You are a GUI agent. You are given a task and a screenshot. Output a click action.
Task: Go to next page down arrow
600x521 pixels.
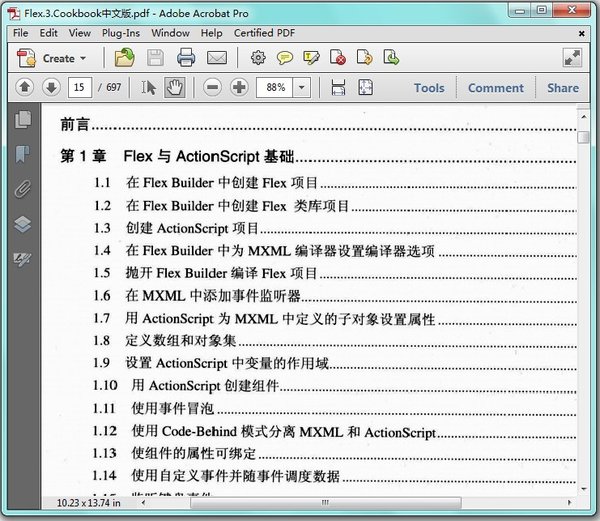tap(51, 87)
